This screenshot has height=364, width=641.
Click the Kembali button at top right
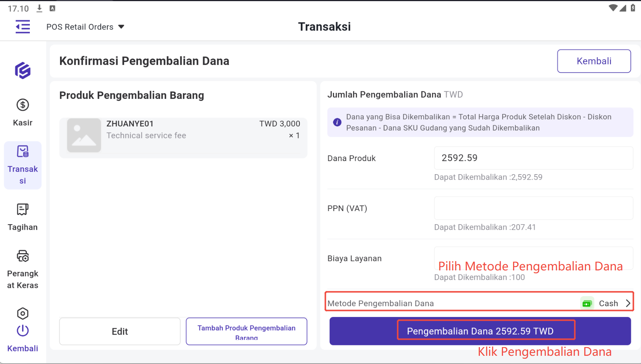(x=594, y=61)
